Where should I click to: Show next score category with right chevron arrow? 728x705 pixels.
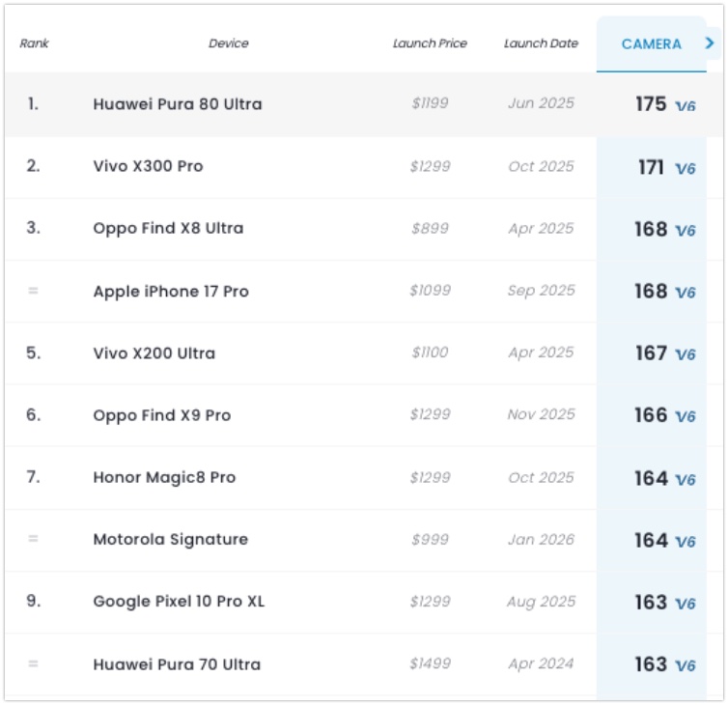pyautogui.click(x=711, y=43)
